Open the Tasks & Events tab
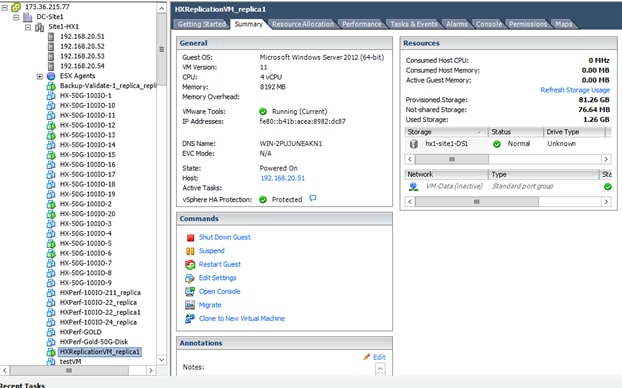Viewport: 622px width, 388px height. tap(414, 24)
